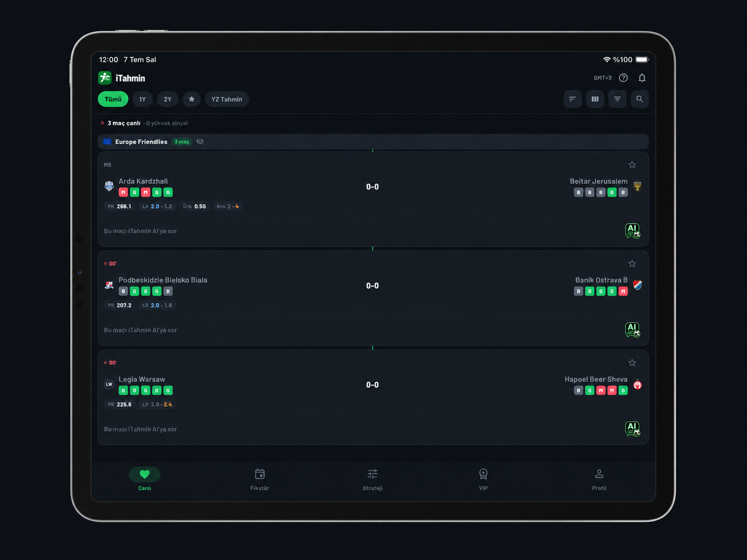Image resolution: width=747 pixels, height=560 pixels.
Task: Click the 0-0 score of Legia Warsaw match
Action: (372, 385)
